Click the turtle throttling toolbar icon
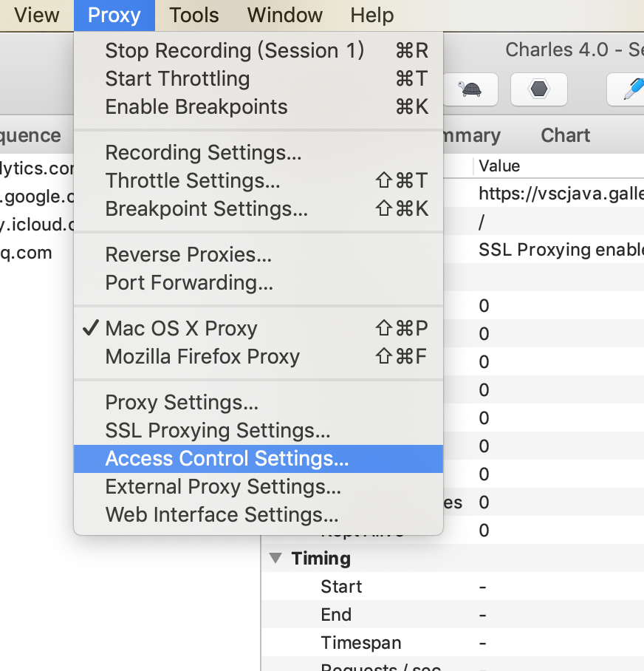The image size is (644, 671). (x=470, y=89)
